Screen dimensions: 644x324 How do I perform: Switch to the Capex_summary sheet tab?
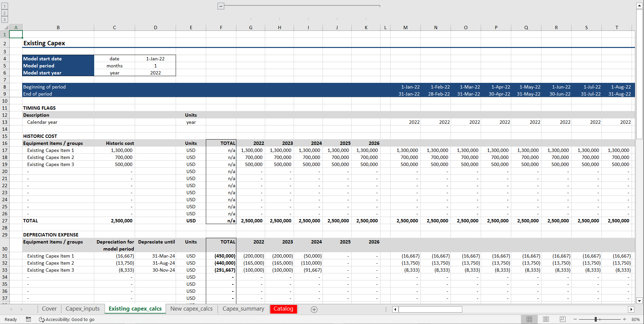click(x=243, y=309)
